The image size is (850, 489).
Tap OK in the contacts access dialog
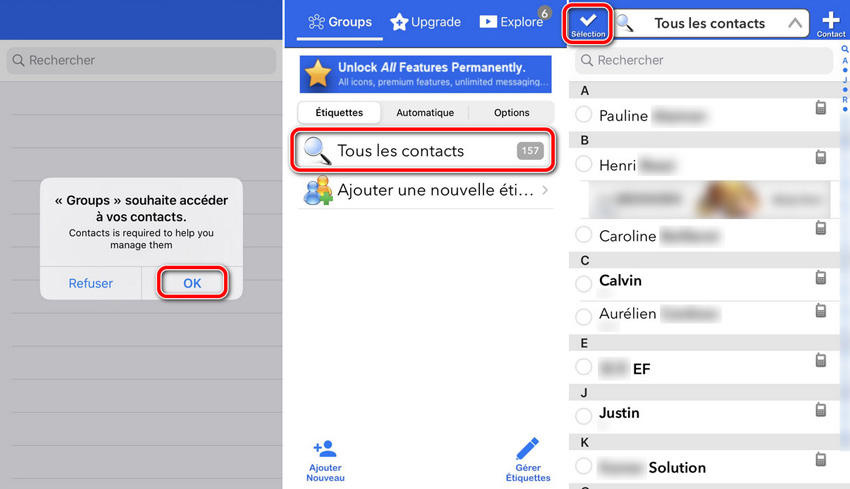pos(192,283)
